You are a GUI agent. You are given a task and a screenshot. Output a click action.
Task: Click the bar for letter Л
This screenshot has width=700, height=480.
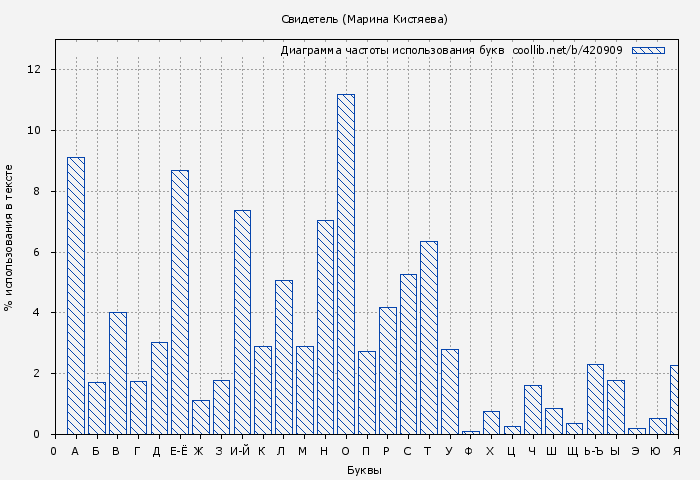pyautogui.click(x=284, y=357)
